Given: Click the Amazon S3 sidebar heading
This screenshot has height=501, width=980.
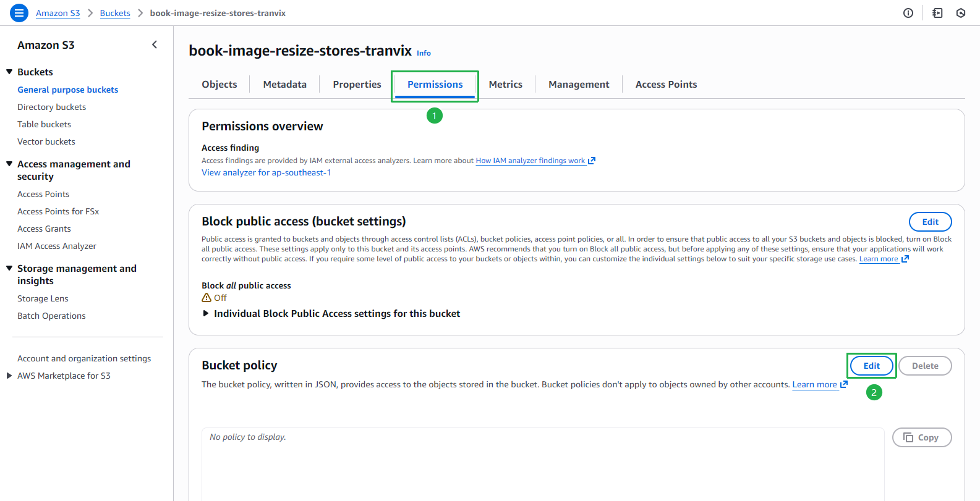Looking at the screenshot, I should (x=46, y=45).
